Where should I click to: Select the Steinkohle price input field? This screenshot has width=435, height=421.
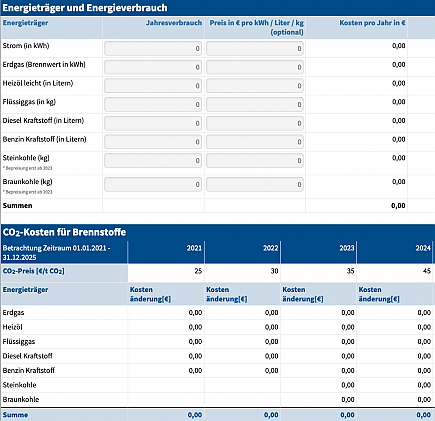(x=255, y=161)
